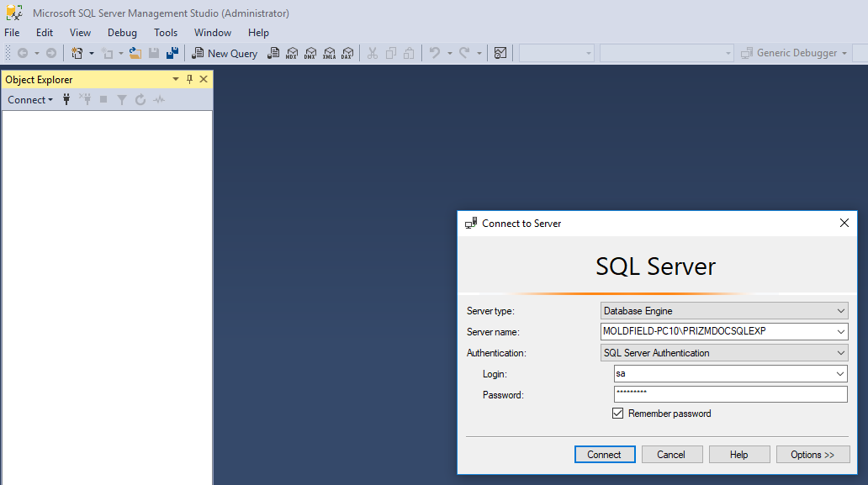Expand the Navigate Backward history arrow
This screenshot has width=868, height=485.
(x=36, y=54)
